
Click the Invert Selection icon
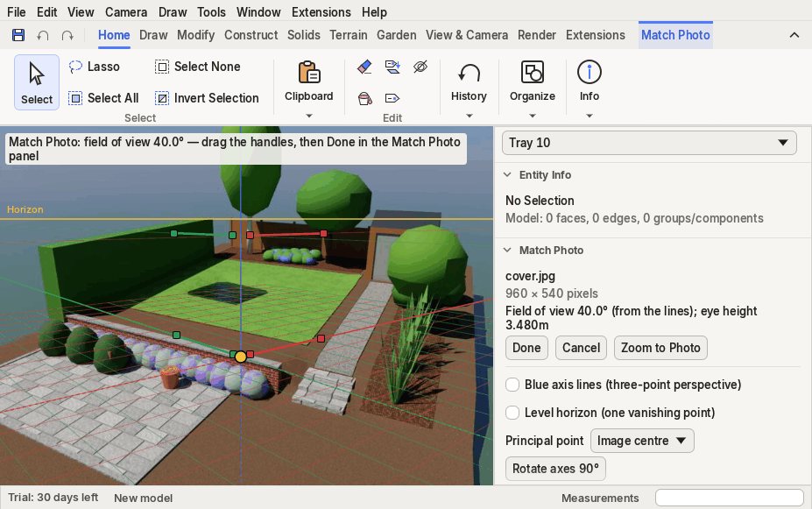pyautogui.click(x=162, y=98)
